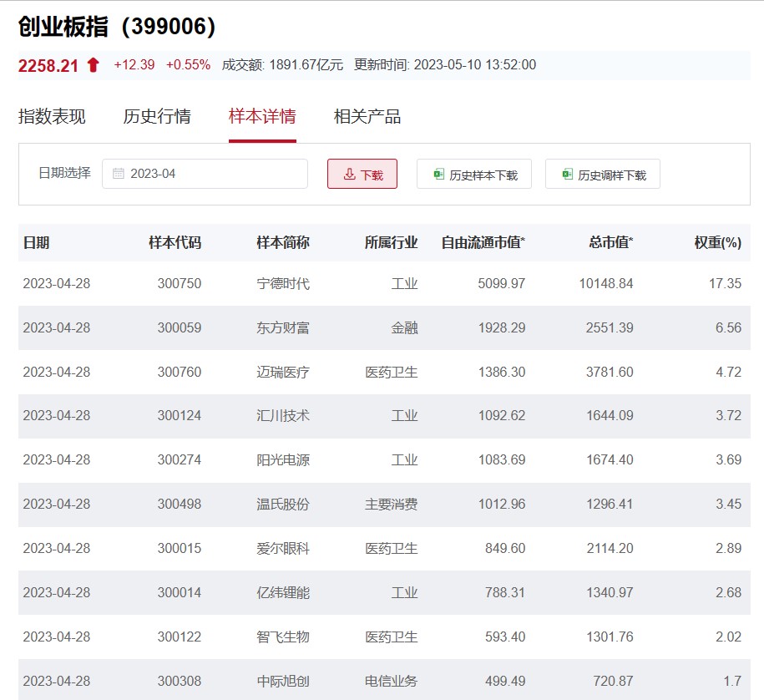Click the 权重(%) column header
Image resolution: width=764 pixels, height=700 pixels.
pyautogui.click(x=718, y=242)
